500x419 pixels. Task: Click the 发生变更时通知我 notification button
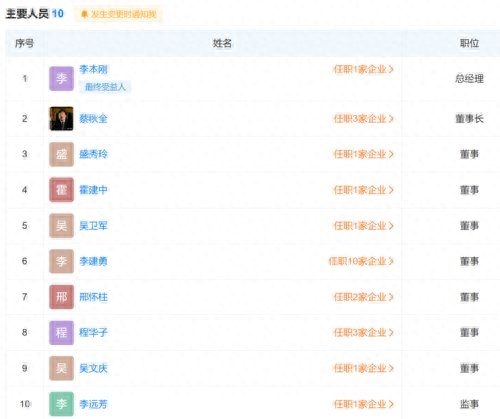pos(119,14)
